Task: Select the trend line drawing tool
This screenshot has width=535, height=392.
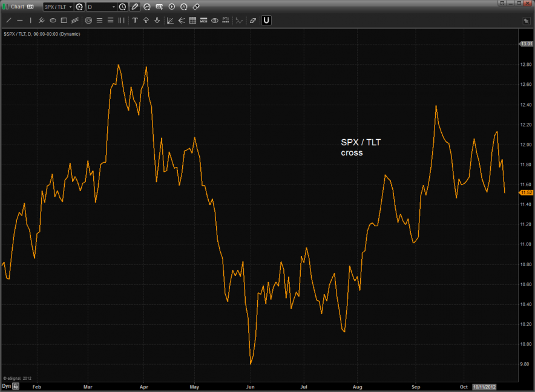Action: pyautogui.click(x=8, y=20)
